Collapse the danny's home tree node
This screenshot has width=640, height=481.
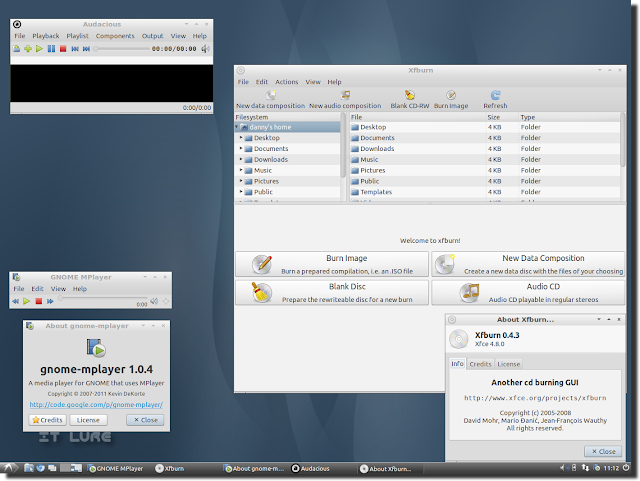(x=237, y=127)
